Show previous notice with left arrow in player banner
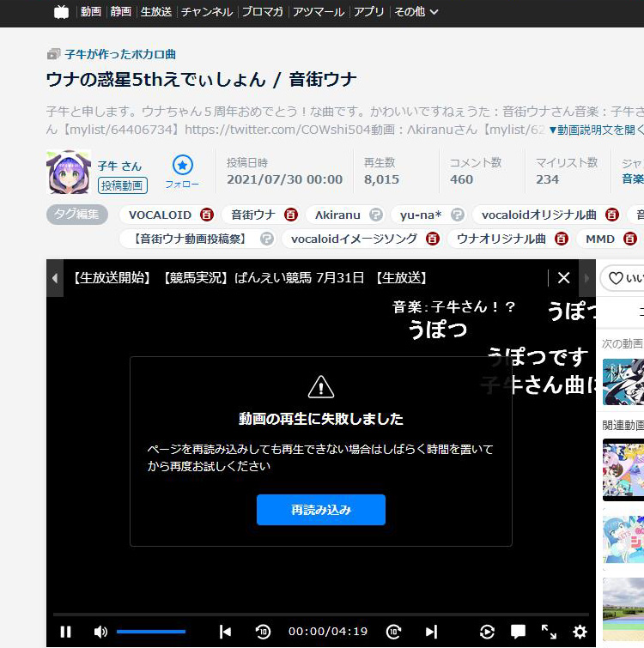This screenshot has height=648, width=644. (x=55, y=278)
